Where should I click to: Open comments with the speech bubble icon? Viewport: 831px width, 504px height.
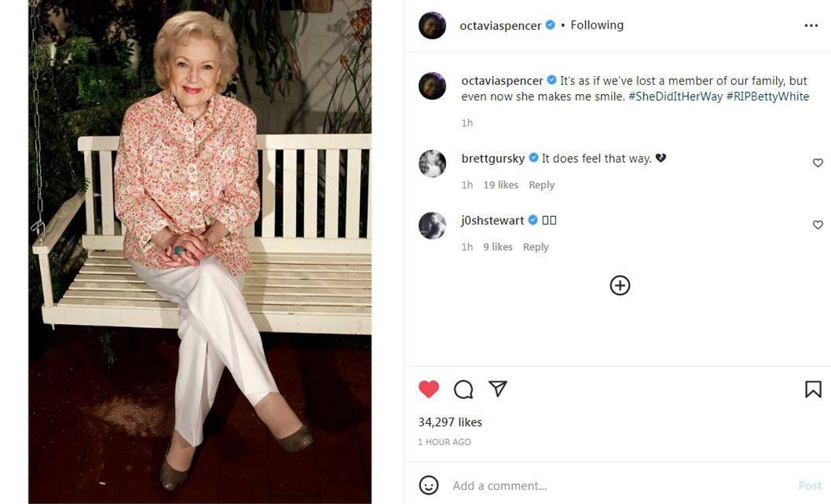pos(463,388)
